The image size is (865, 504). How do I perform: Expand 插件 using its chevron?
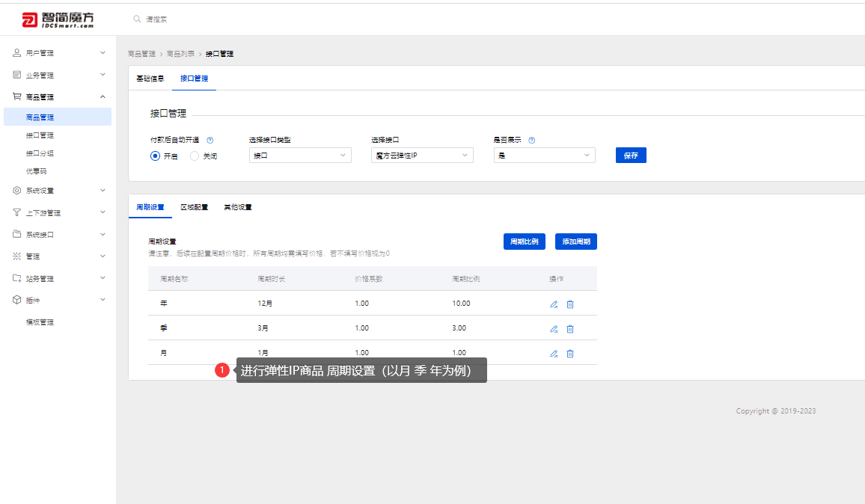[x=103, y=300]
